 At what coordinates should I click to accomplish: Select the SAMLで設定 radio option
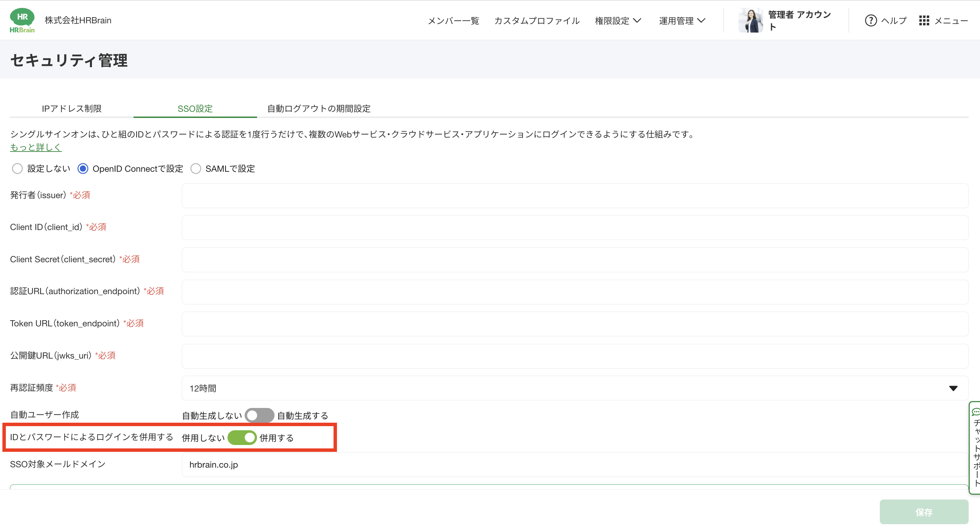tap(196, 168)
